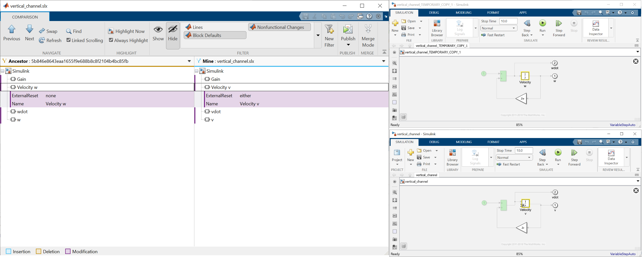Select Velocity v in the Mine tree
The width and height of the screenshot is (644, 257).
221,87
